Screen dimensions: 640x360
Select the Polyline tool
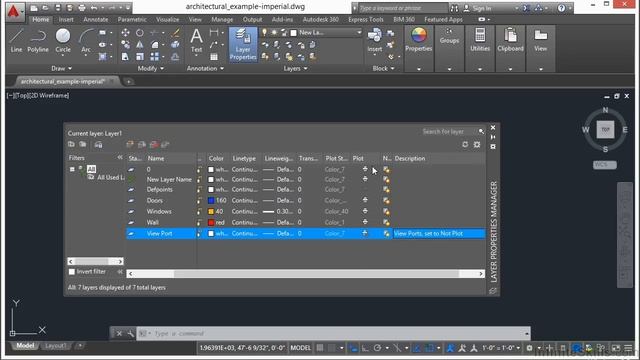(x=38, y=41)
